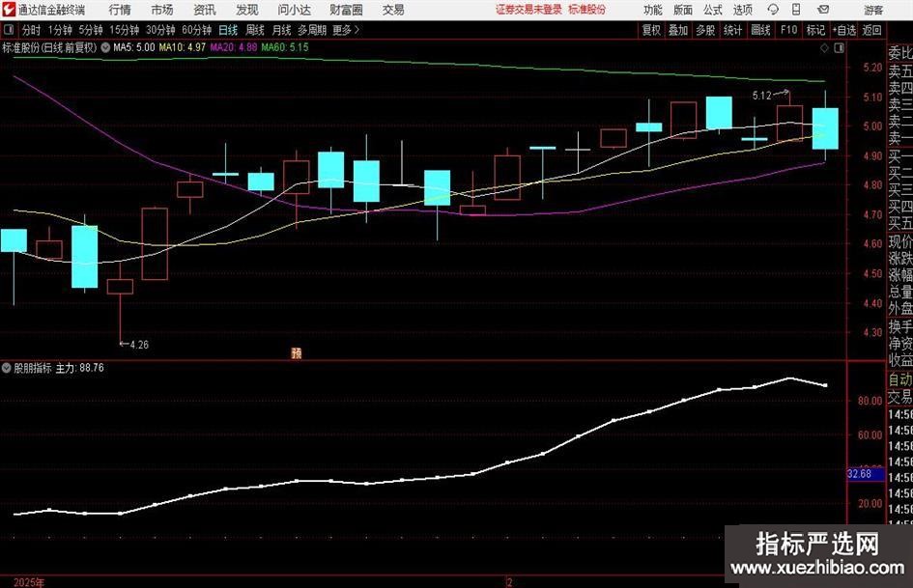Image resolution: width=913 pixels, height=588 pixels.
Task: Switch to 分时 chart tab
Action: coord(32,30)
